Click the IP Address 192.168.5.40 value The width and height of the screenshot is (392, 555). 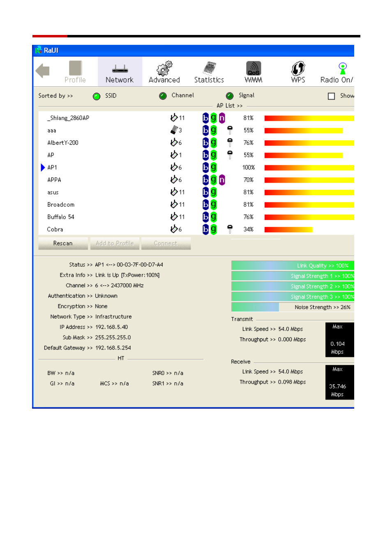coord(111,327)
